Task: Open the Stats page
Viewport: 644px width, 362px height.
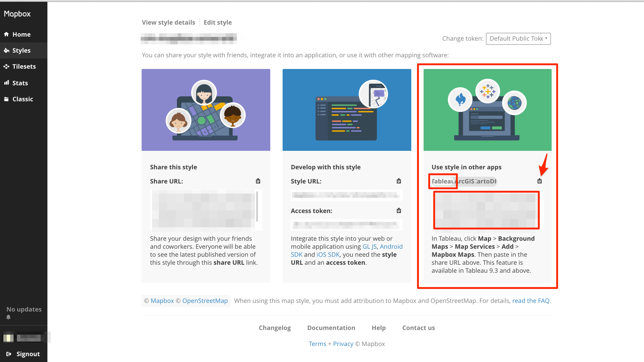Action: tap(20, 83)
